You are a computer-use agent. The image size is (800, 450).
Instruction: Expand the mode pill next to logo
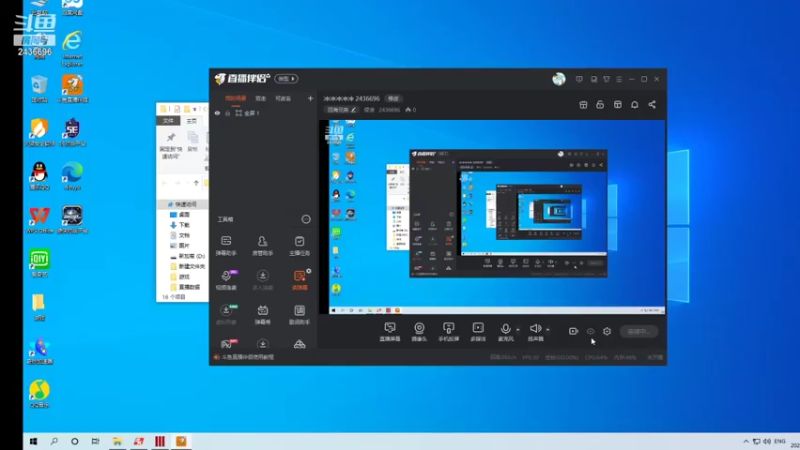[x=286, y=79]
